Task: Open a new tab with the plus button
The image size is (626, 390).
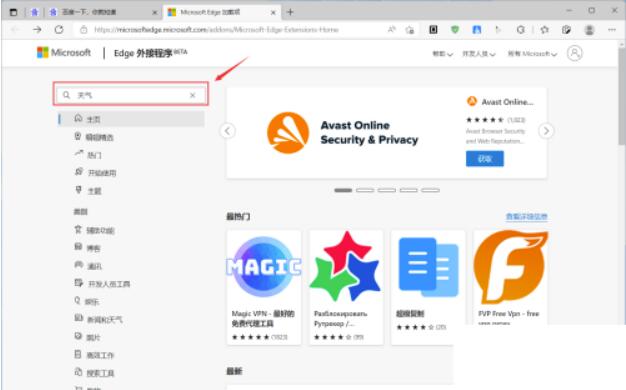Action: pyautogui.click(x=290, y=12)
